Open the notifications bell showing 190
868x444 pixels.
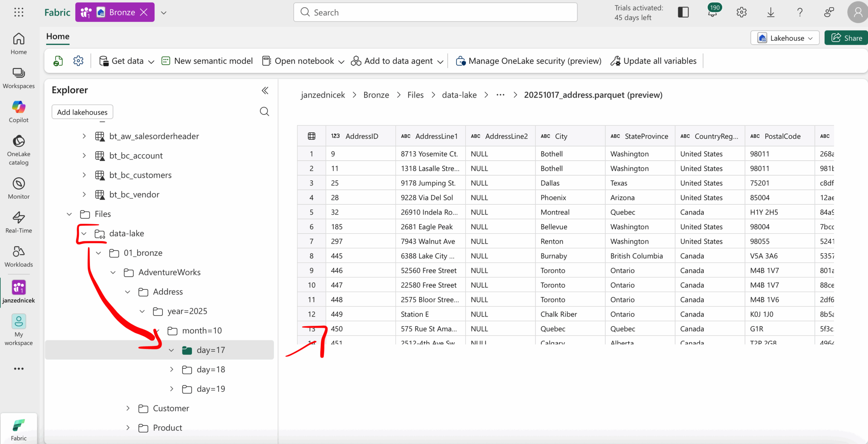[x=712, y=12]
